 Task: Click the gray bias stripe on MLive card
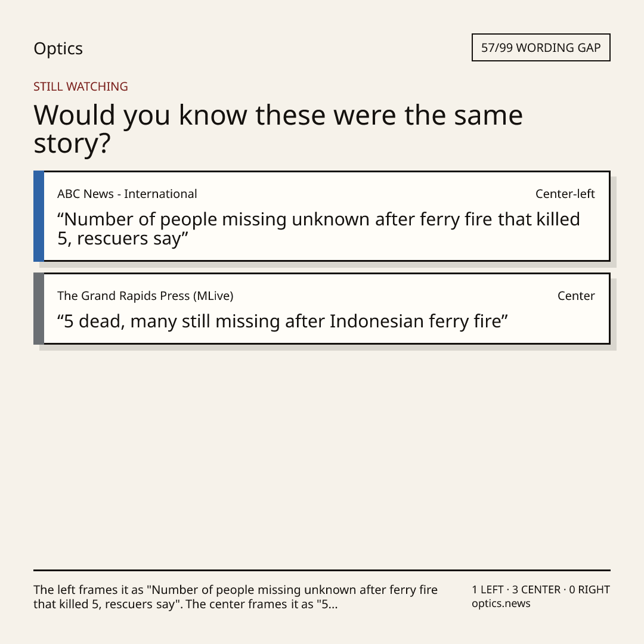[x=39, y=308]
